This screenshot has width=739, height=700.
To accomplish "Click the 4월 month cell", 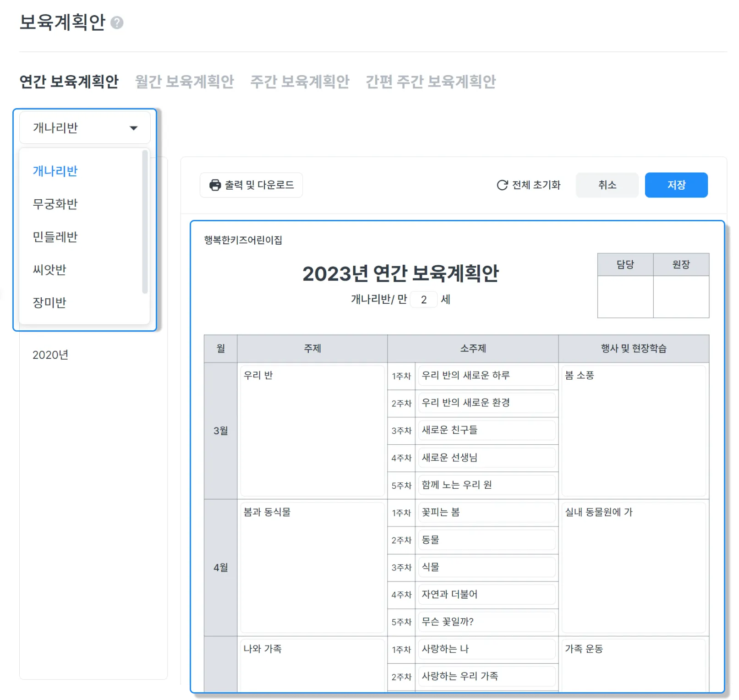I will [221, 568].
